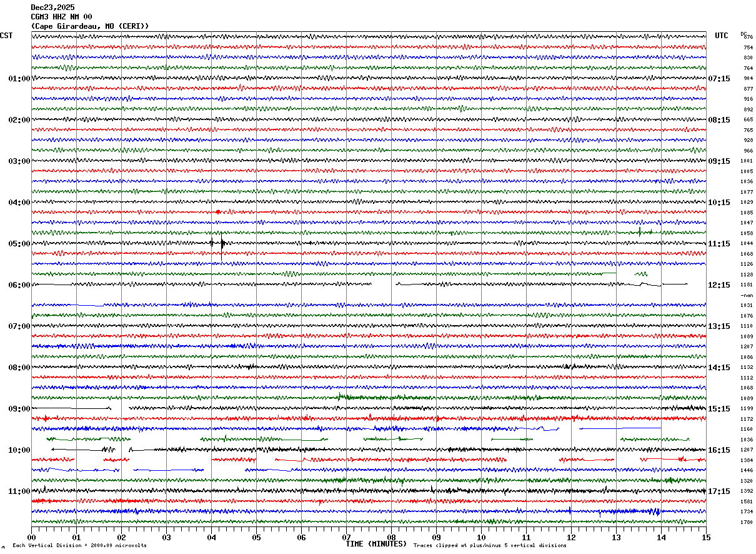The height and width of the screenshot is (554, 756).
Task: Click the 10:15 UTC time label
Action: click(719, 203)
